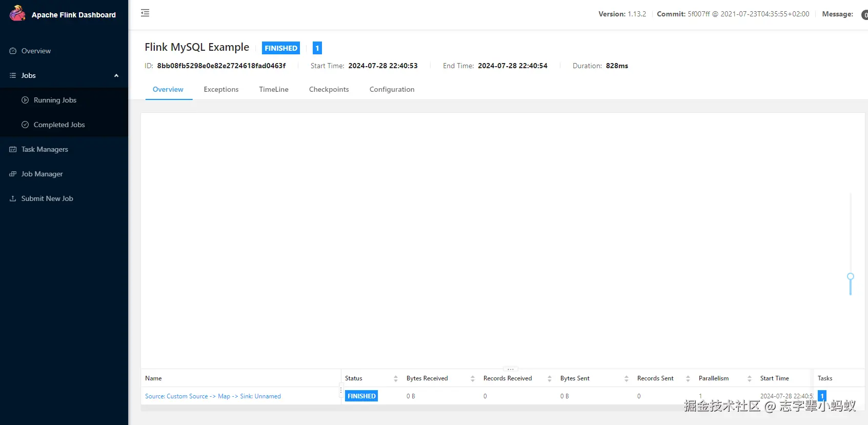Click the FINISHED badge in the vertex row
868x425 pixels.
(x=361, y=396)
